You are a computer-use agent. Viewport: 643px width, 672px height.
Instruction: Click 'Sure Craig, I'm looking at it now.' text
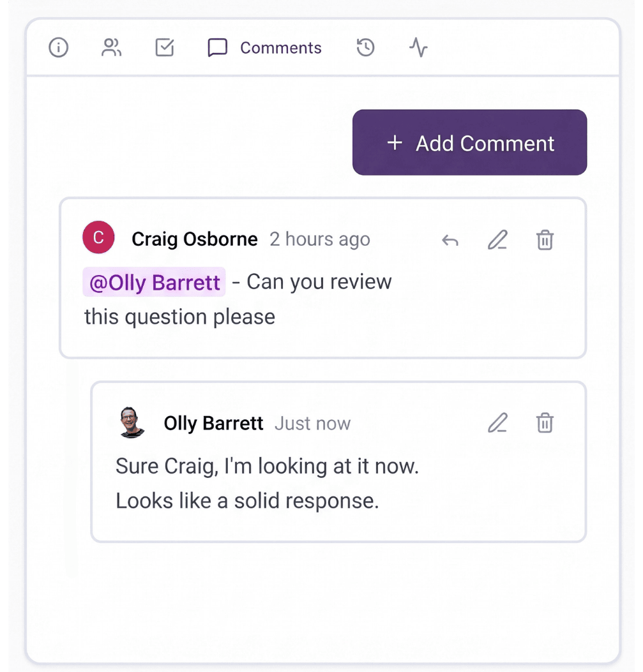pos(267,466)
